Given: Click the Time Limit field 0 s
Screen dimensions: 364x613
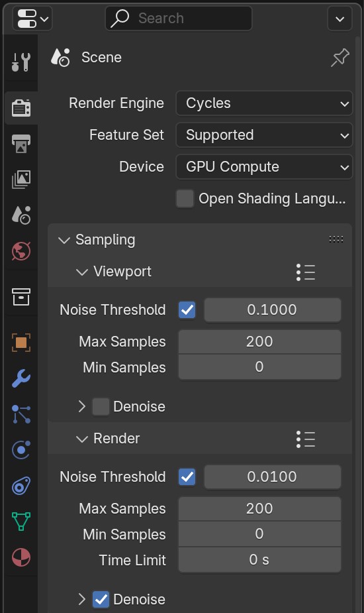Looking at the screenshot, I should tap(259, 560).
